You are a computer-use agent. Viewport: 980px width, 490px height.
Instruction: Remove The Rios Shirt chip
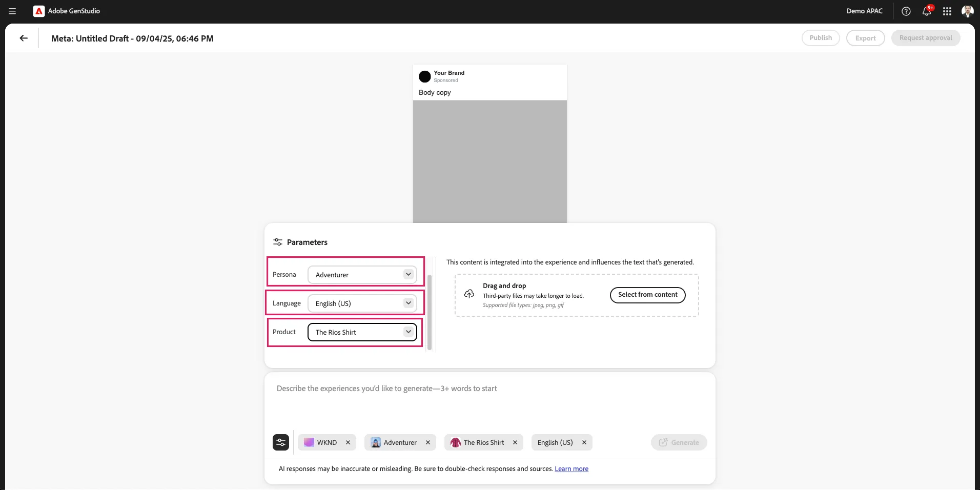pyautogui.click(x=515, y=442)
